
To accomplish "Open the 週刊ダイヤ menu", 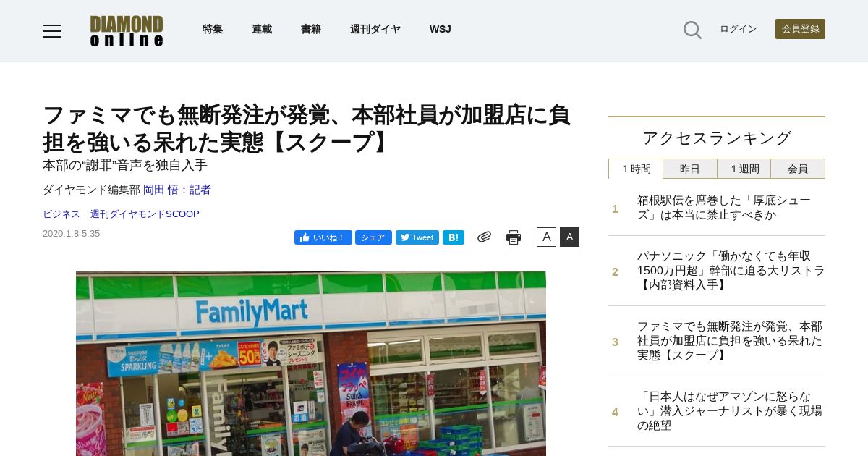I will pos(375,29).
